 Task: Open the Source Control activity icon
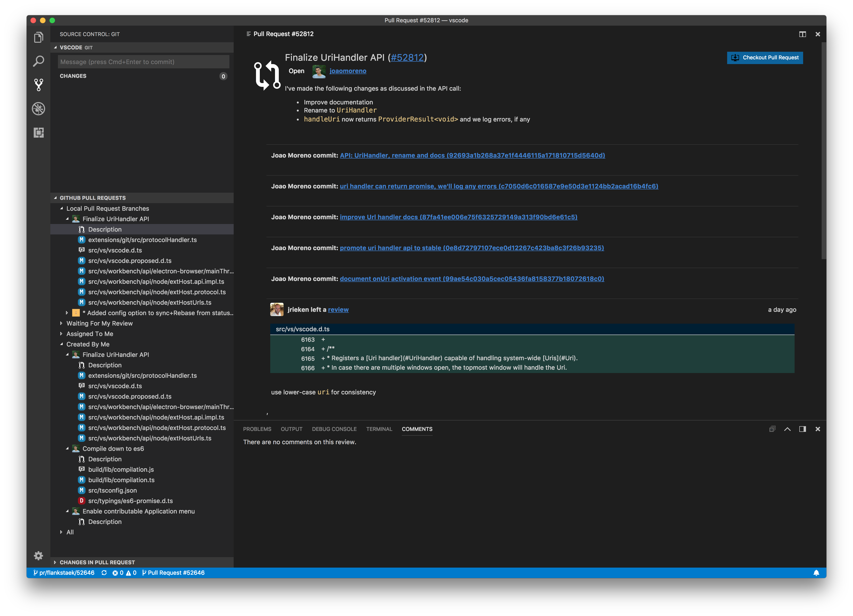[38, 85]
